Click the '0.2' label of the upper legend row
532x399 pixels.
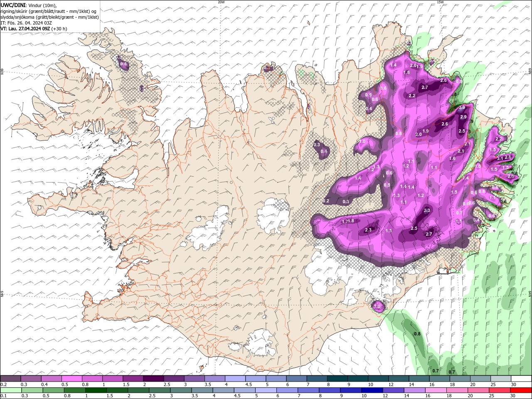click(4, 384)
